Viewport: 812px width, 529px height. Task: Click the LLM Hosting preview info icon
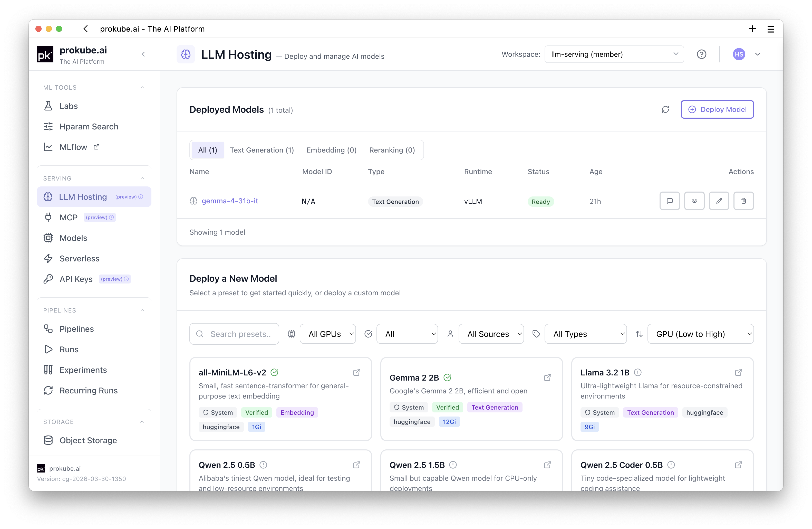[141, 197]
